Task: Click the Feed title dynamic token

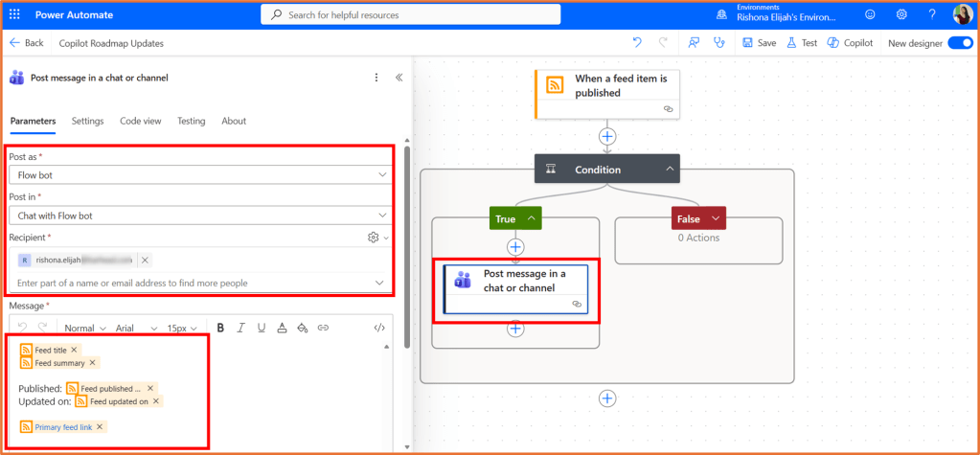Action: (x=50, y=350)
